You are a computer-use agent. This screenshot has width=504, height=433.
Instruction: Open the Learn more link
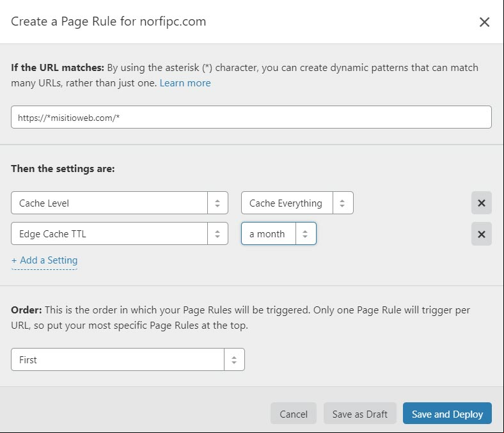(x=185, y=83)
